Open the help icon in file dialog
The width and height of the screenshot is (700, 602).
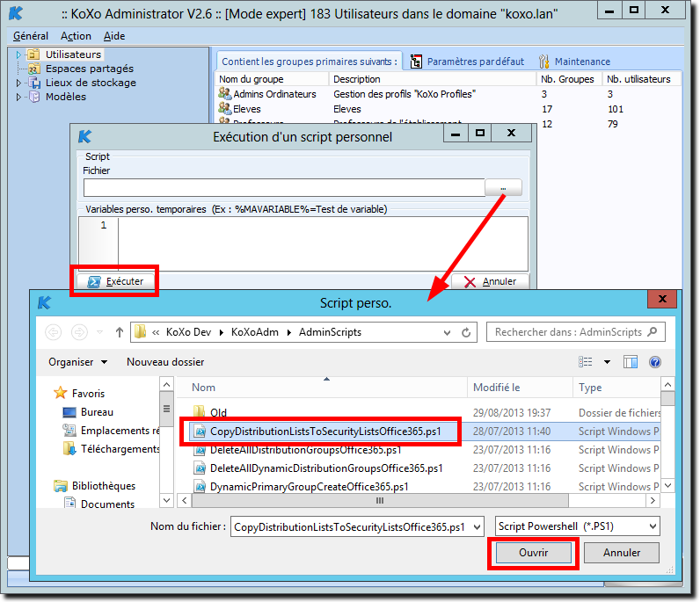(x=655, y=362)
